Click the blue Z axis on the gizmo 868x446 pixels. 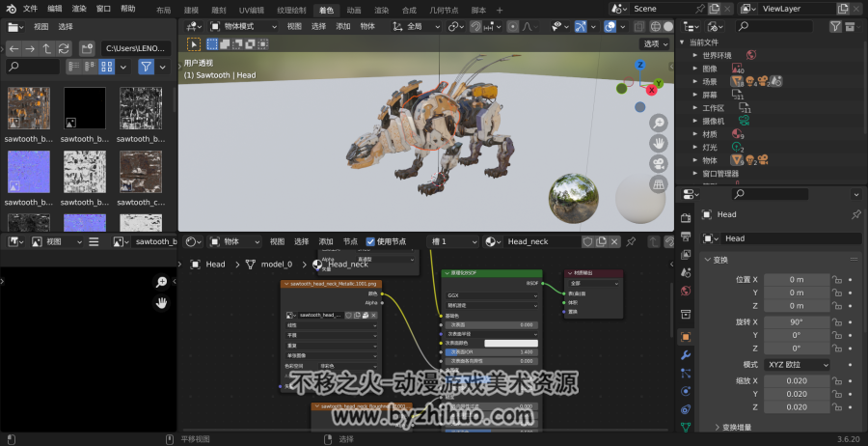pyautogui.click(x=640, y=65)
